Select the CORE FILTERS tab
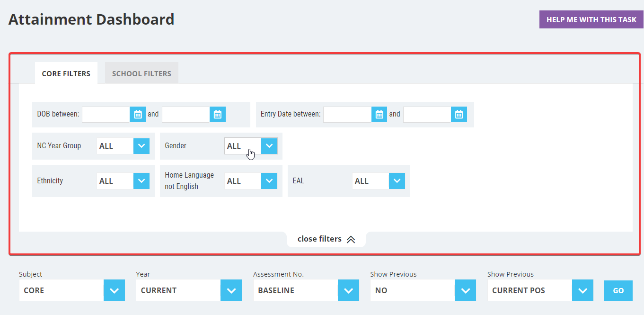The width and height of the screenshot is (644, 315). pyautogui.click(x=66, y=73)
